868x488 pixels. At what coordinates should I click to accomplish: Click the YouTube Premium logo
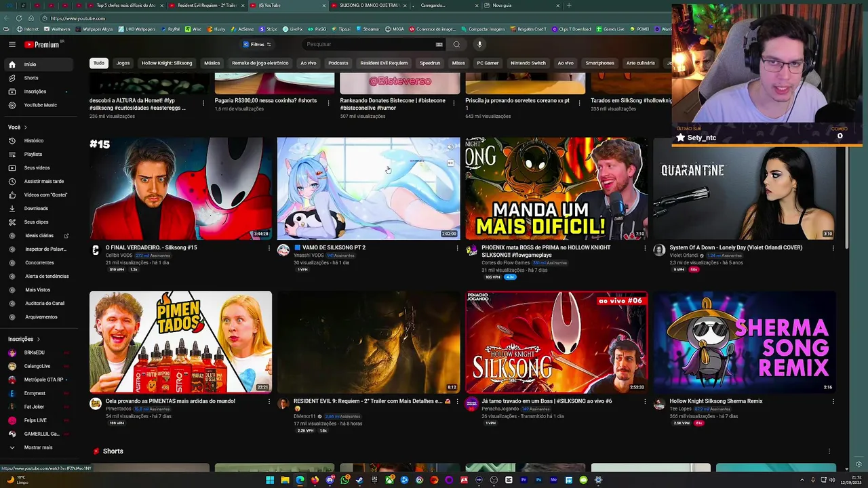click(43, 45)
